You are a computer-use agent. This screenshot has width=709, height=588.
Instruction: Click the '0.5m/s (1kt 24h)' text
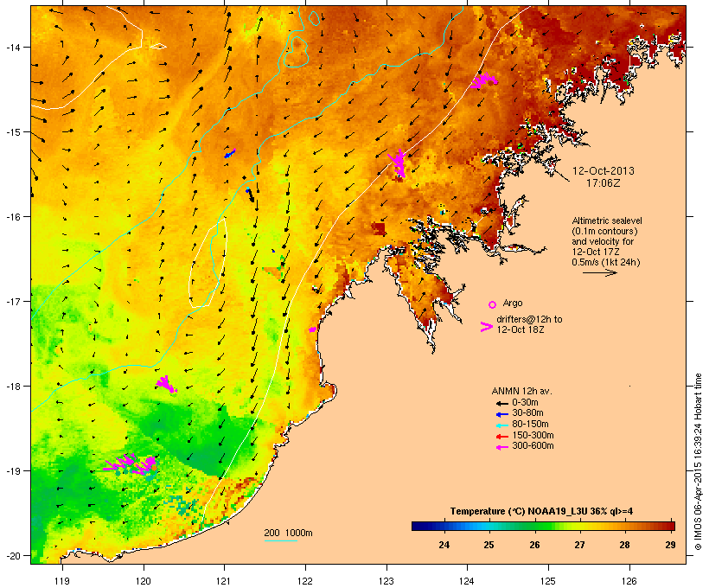pyautogui.click(x=606, y=262)
